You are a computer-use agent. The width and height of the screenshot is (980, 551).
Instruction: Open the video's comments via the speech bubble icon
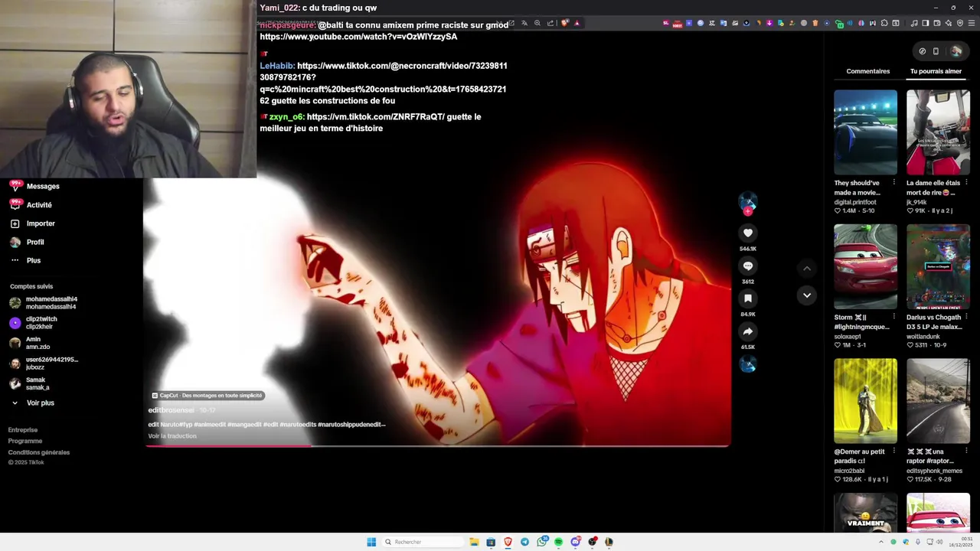coord(748,266)
